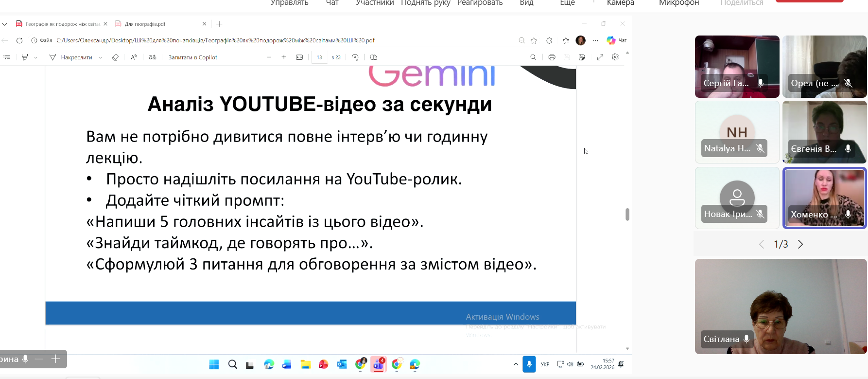Open the table of contents icon
868x379 pixels.
[x=7, y=57]
